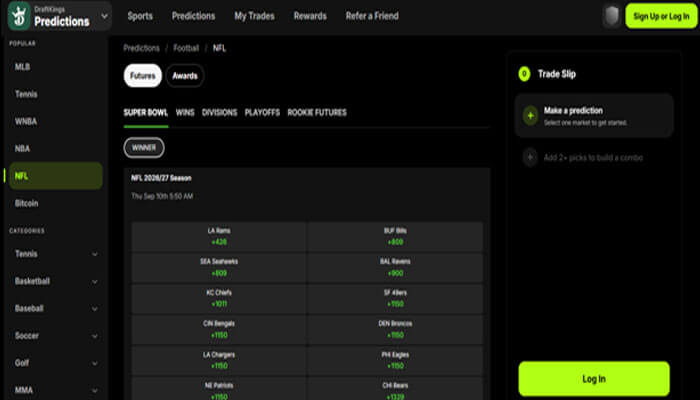
Task: Pick SEA Seahawks market
Action: point(219,267)
